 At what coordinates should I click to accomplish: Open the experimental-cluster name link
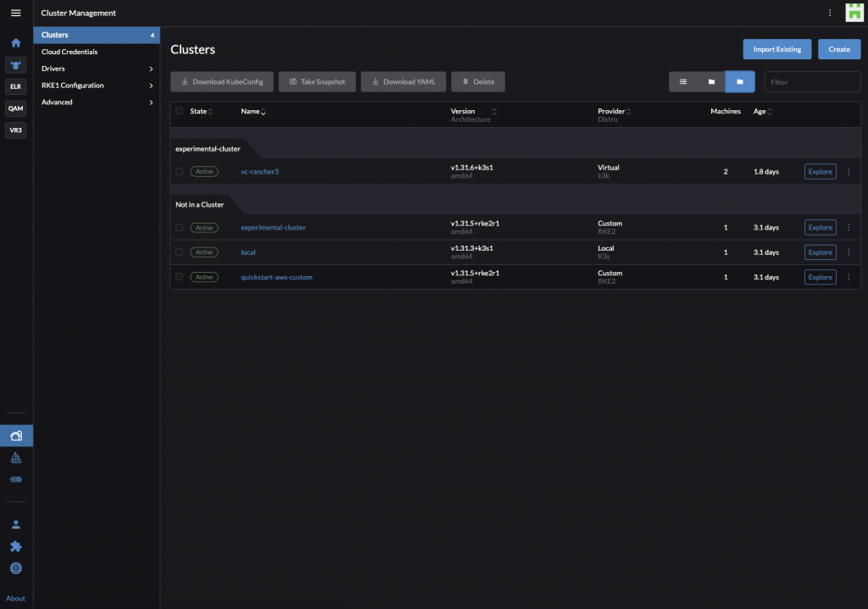point(274,227)
